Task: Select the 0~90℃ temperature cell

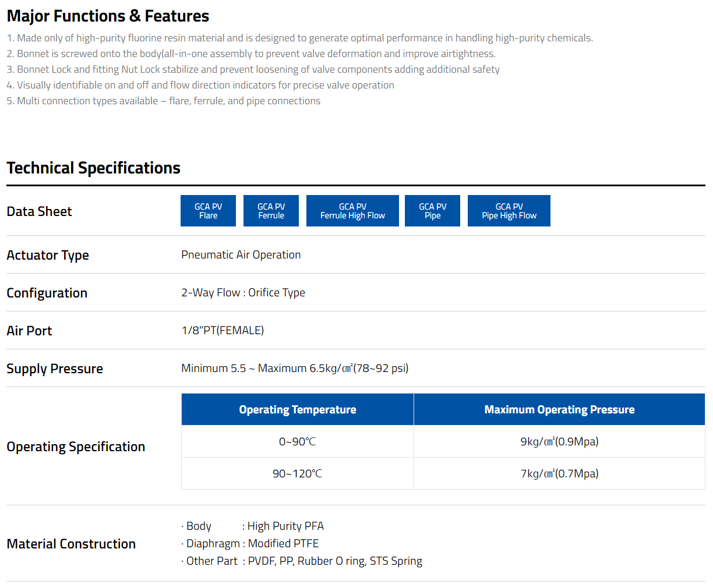Action: [x=298, y=441]
